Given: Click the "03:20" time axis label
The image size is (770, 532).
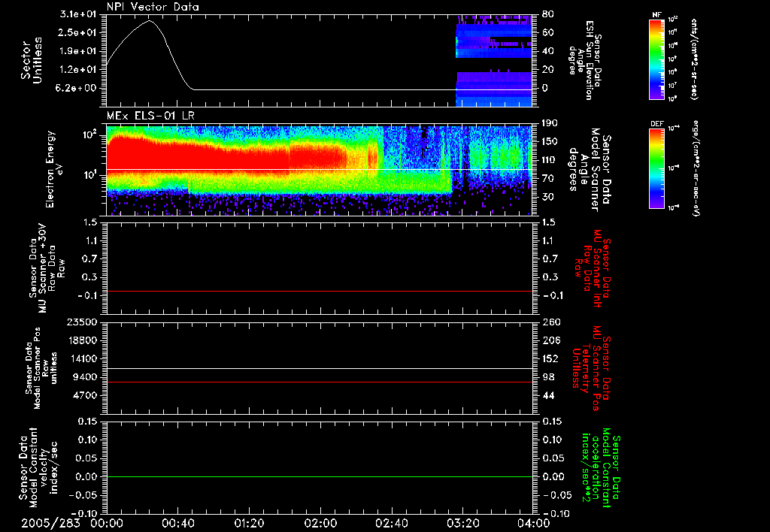Looking at the screenshot, I should tap(463, 523).
